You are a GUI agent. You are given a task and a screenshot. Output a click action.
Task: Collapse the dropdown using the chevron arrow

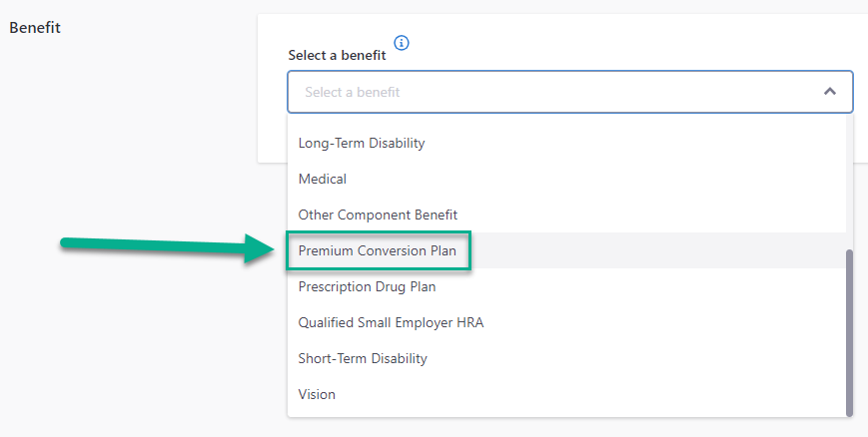829,92
